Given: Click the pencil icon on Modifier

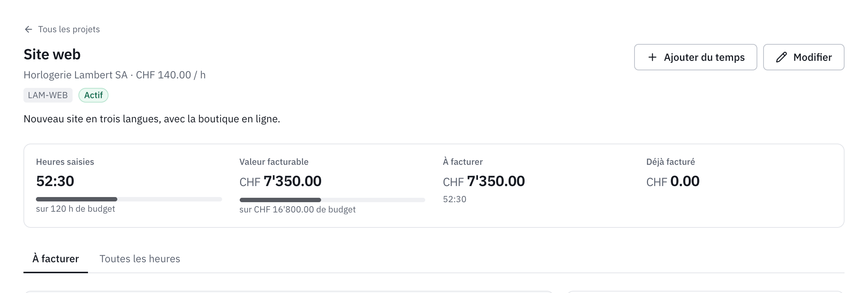Looking at the screenshot, I should (781, 57).
